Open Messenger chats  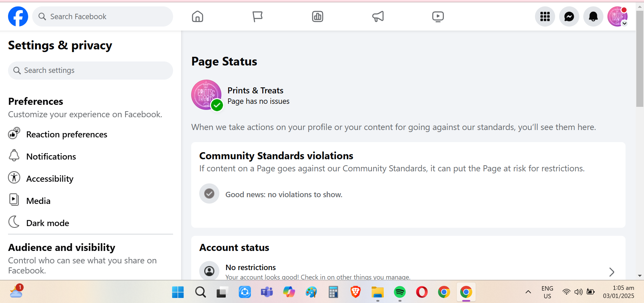coord(569,16)
